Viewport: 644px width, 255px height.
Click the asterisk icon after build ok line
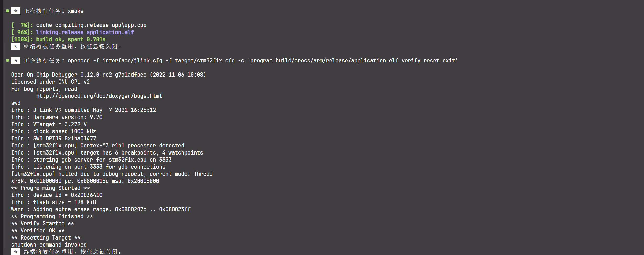pyautogui.click(x=16, y=46)
